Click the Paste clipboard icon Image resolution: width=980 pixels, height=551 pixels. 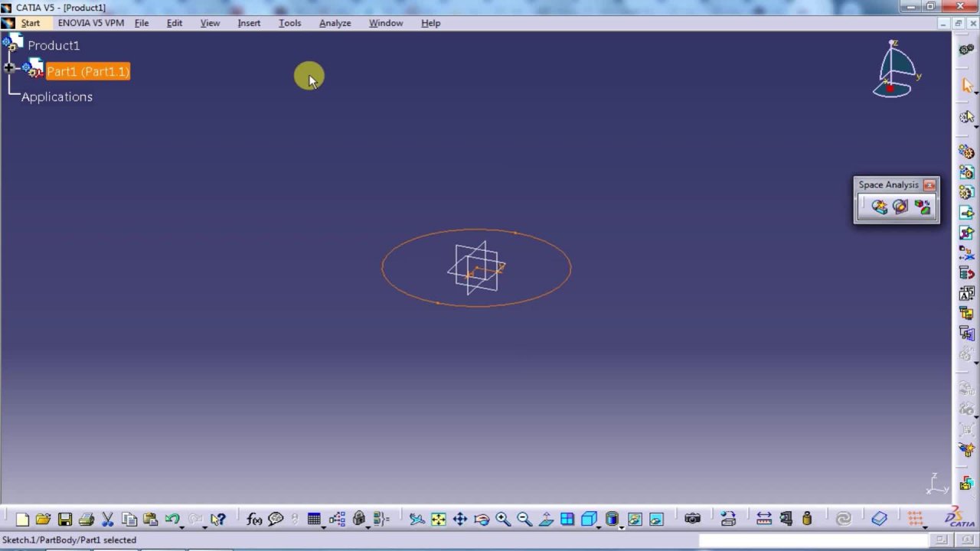150,520
